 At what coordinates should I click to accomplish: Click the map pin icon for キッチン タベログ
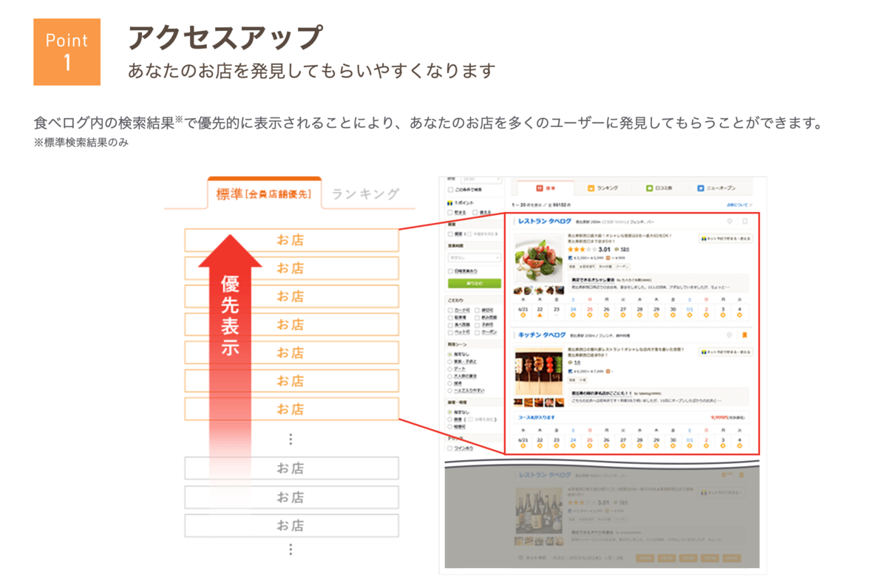pos(730,335)
